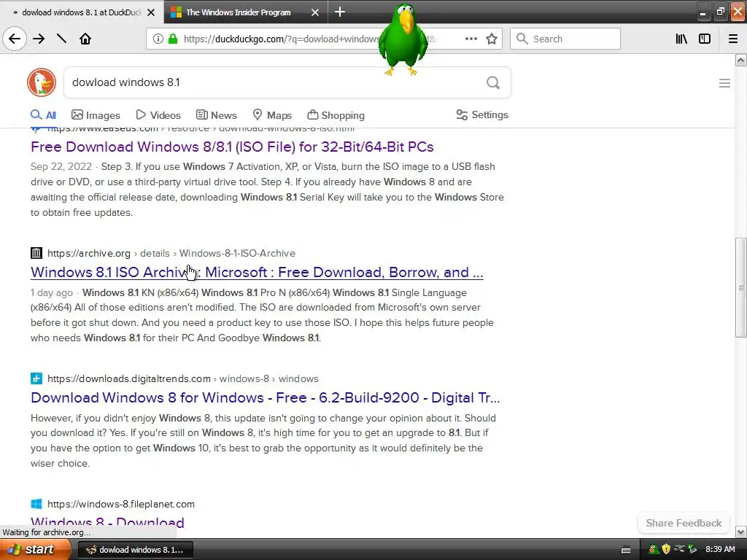Switch to Images results
Viewport: 747px width, 560px height.
tap(96, 114)
